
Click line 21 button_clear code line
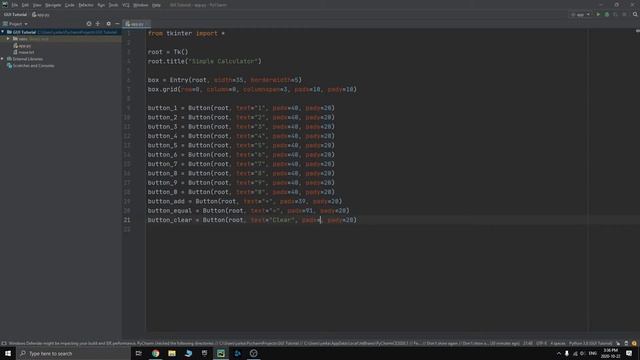252,220
